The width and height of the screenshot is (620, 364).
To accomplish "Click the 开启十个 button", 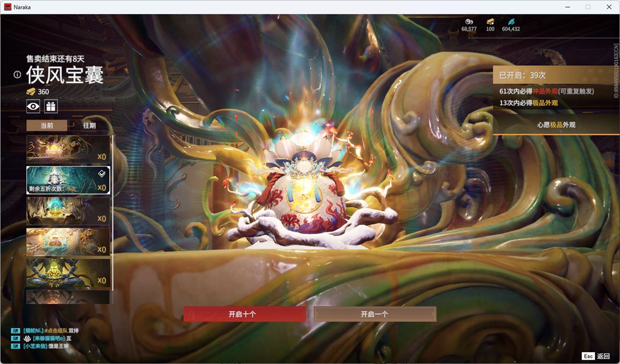I will tap(244, 314).
